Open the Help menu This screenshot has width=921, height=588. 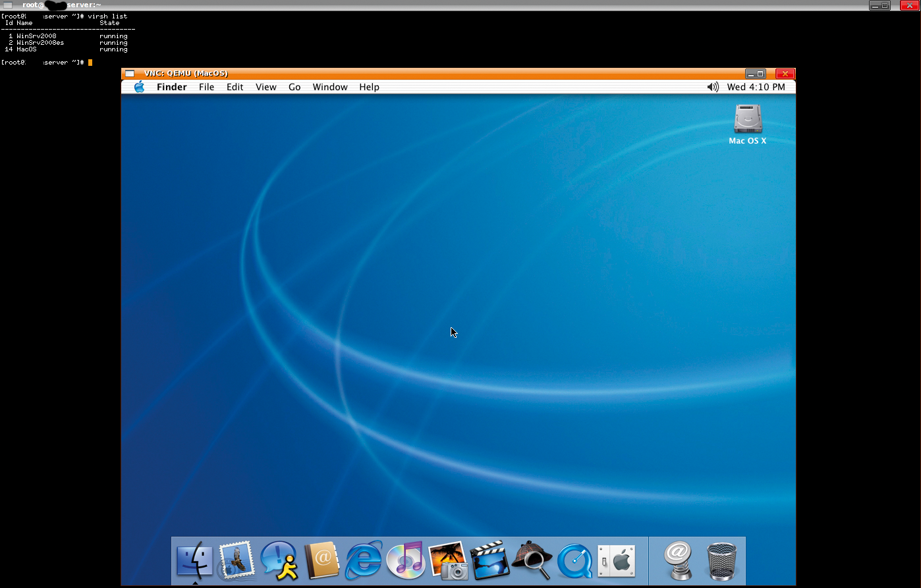[369, 87]
